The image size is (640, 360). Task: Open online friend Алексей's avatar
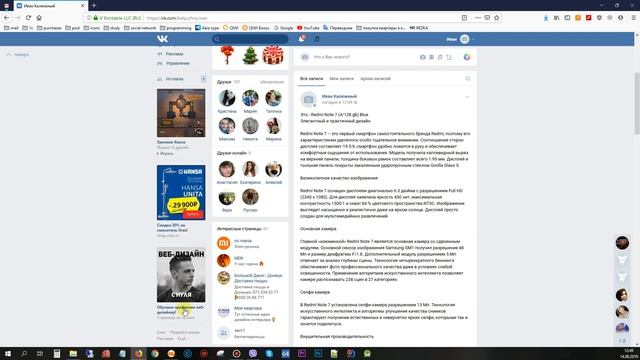tap(273, 169)
